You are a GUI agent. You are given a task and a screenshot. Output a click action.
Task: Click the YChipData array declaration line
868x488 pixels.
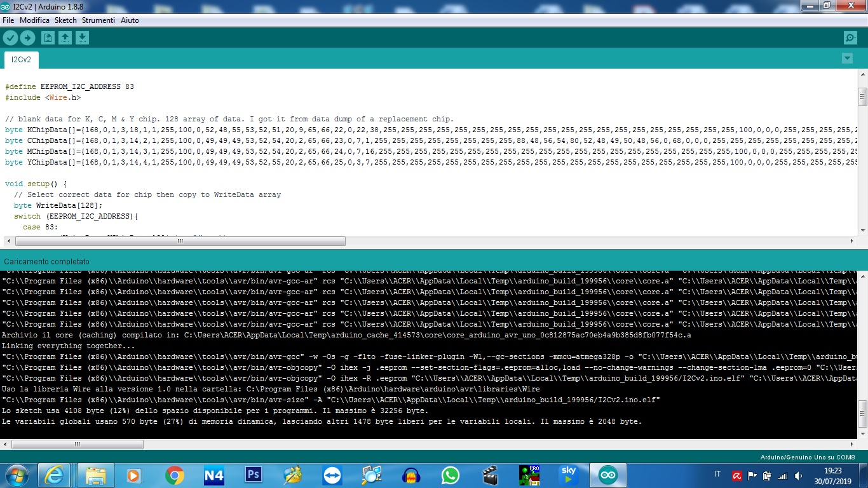(431, 162)
